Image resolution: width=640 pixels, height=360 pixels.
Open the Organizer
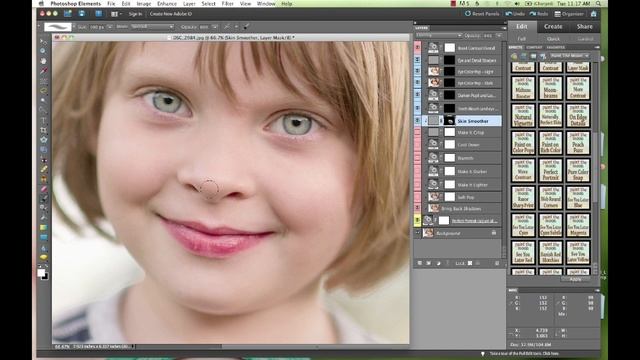click(569, 14)
